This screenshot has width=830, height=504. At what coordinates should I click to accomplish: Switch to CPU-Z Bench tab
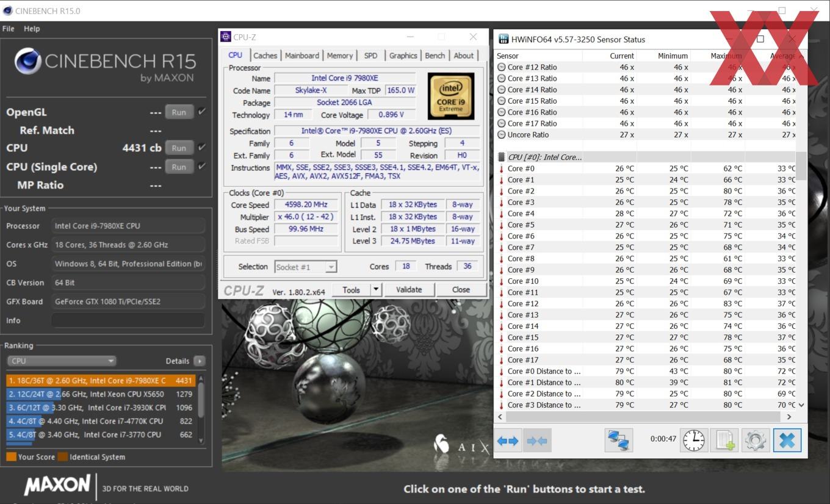(435, 56)
